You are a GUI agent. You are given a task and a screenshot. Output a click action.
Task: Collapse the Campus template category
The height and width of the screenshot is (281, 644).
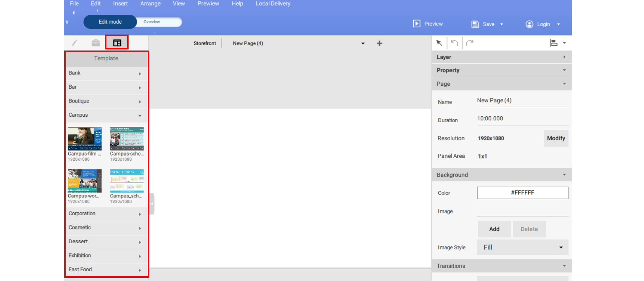106,115
